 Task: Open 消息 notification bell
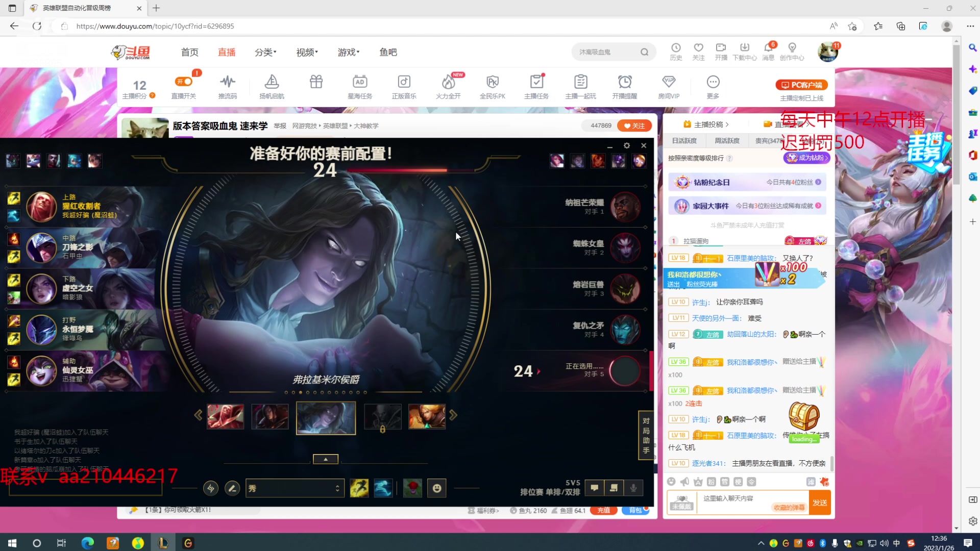coord(768,52)
